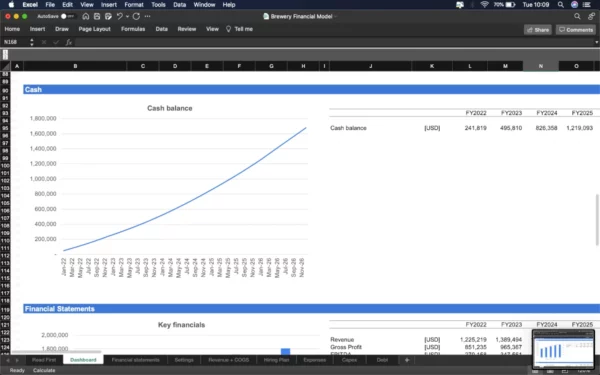This screenshot has height=375, width=600.
Task: Click the Name Box showing N168
Action: 15,42
